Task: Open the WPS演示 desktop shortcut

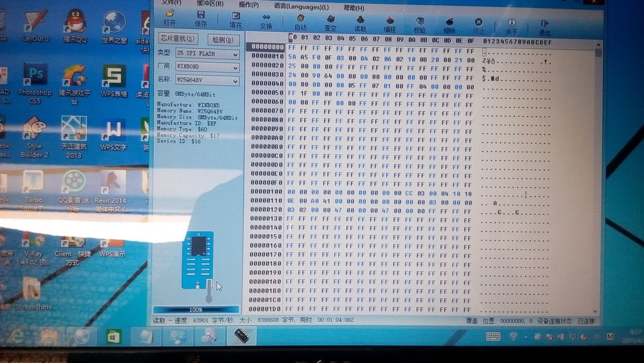Action: click(111, 246)
